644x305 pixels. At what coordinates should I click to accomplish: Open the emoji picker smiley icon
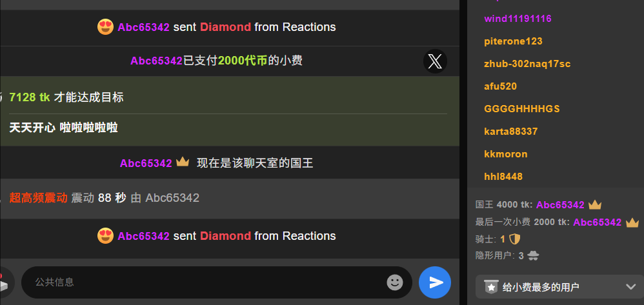395,282
